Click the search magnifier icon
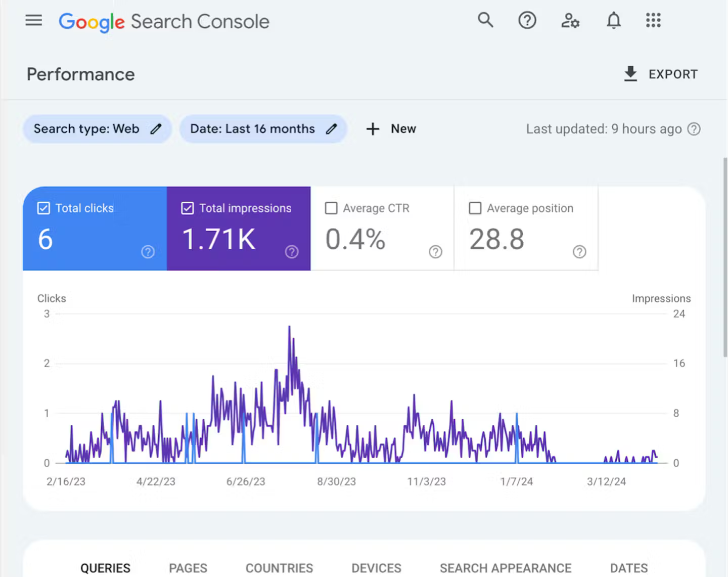 coord(485,20)
